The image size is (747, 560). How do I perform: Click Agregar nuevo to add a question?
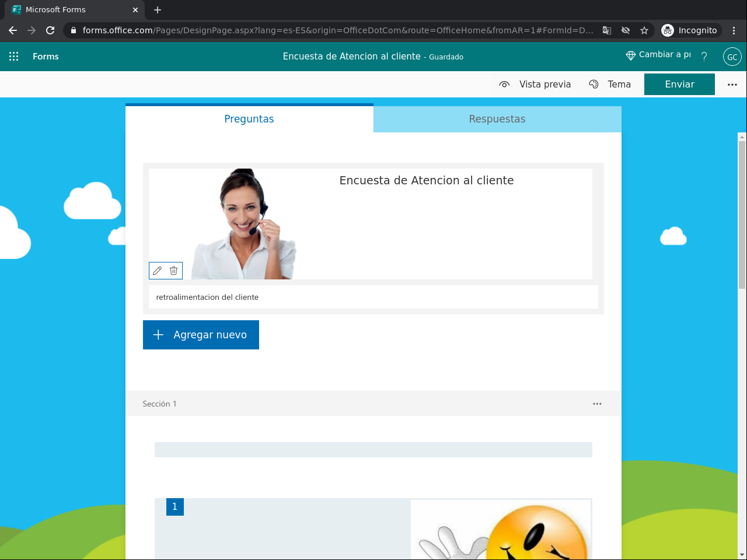click(x=201, y=335)
